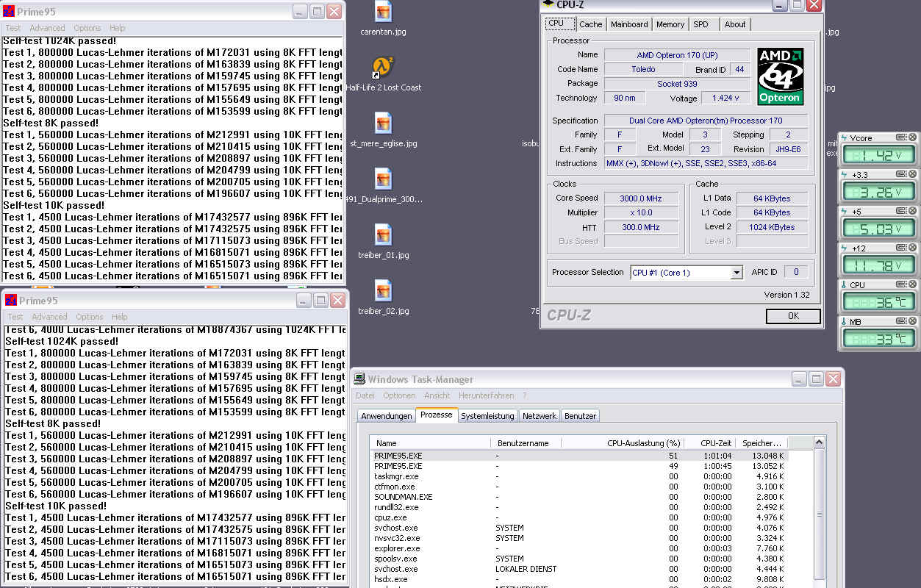Click the upper Prime95 window's title icon

(9, 12)
